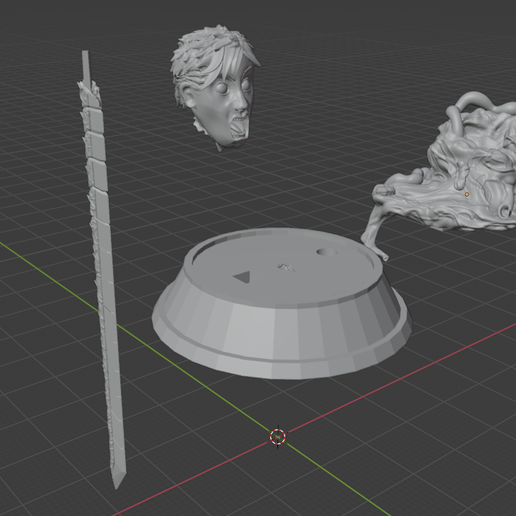Click the triangular cutout on the base

pyautogui.click(x=243, y=277)
